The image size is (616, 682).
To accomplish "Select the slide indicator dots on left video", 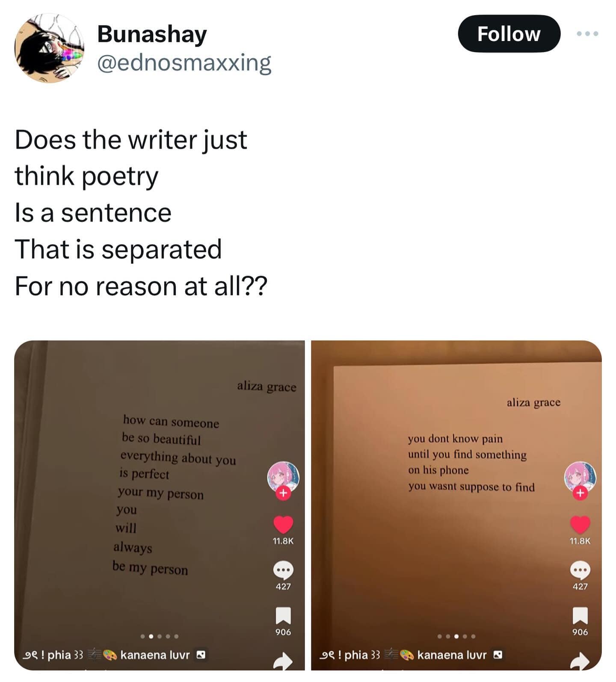I will point(160,636).
